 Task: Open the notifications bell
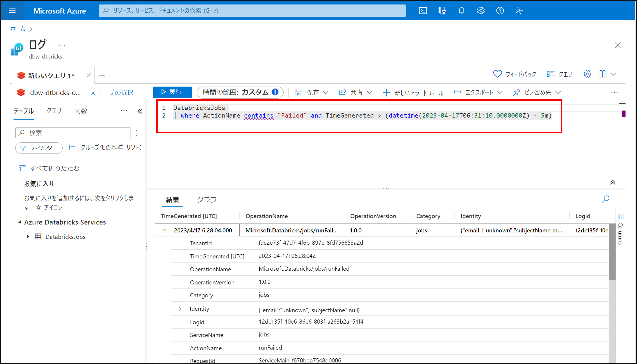461,10
